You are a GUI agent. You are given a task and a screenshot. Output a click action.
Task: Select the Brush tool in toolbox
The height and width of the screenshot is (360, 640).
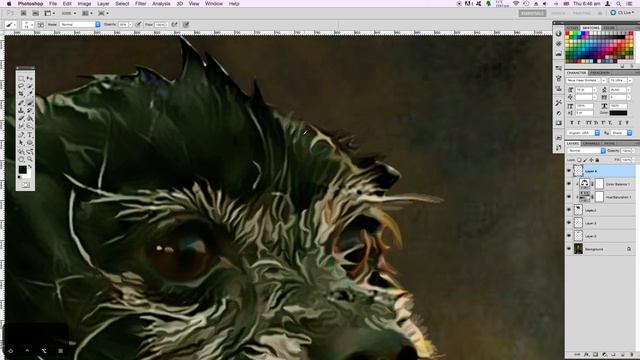(30, 102)
